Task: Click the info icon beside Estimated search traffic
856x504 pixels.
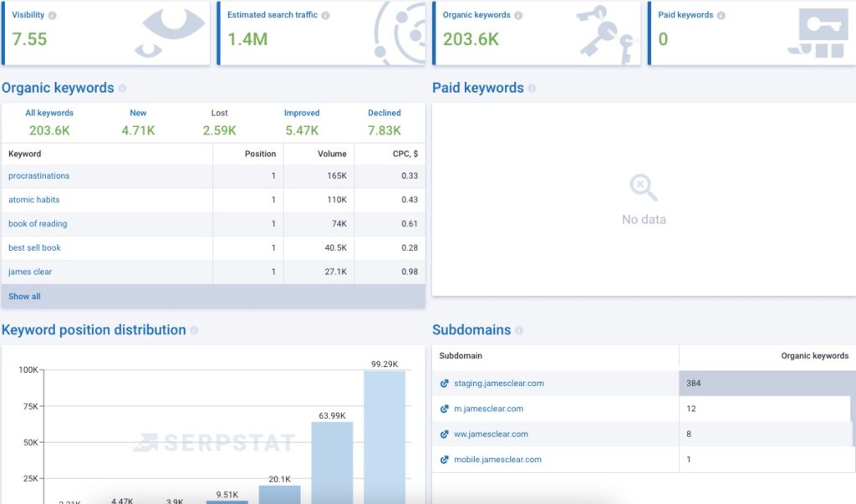Action: [326, 15]
